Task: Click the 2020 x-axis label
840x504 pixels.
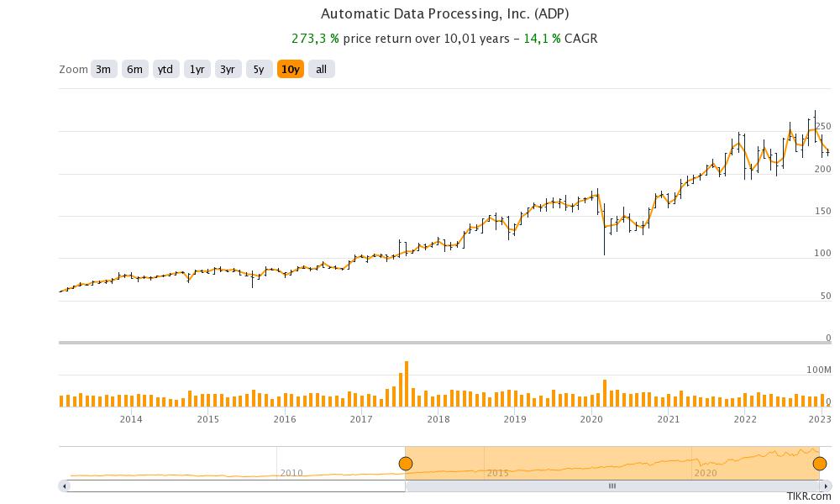Action: (591, 419)
